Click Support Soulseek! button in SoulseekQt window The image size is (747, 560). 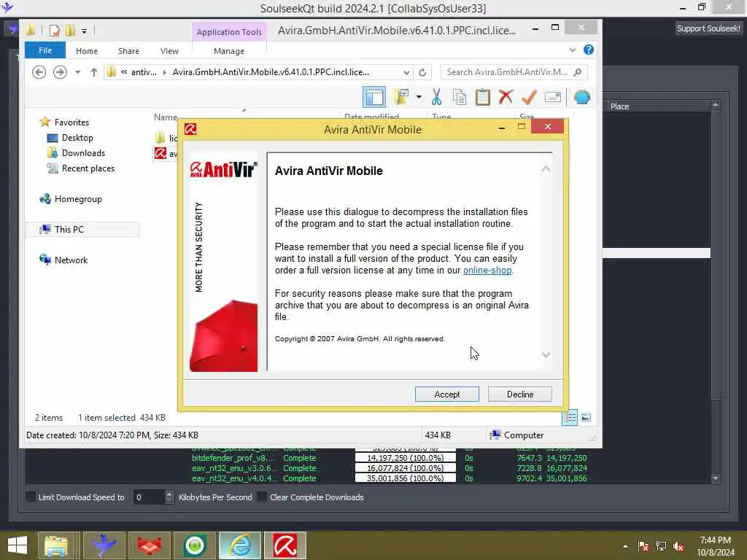pos(708,28)
